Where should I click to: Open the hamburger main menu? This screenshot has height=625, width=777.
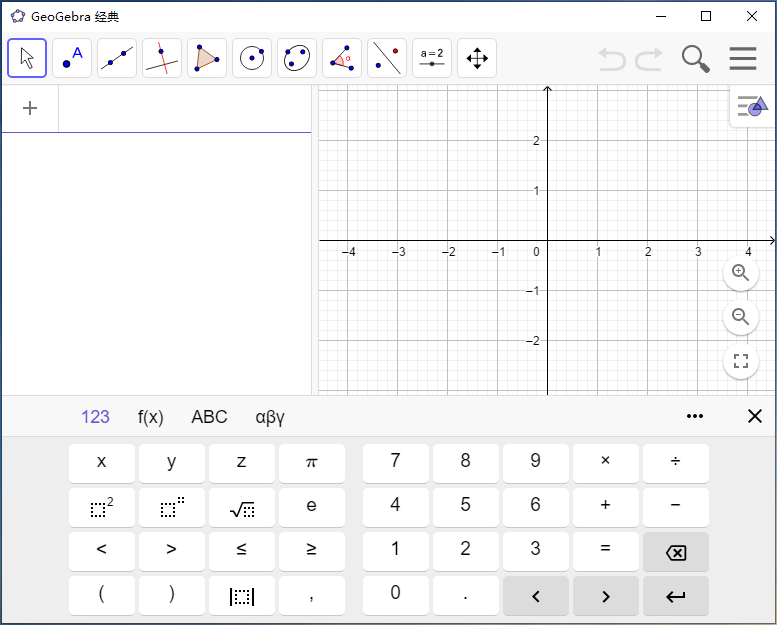743,58
